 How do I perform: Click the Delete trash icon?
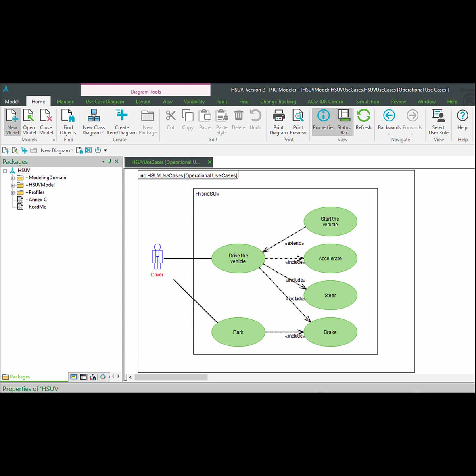coord(238,115)
